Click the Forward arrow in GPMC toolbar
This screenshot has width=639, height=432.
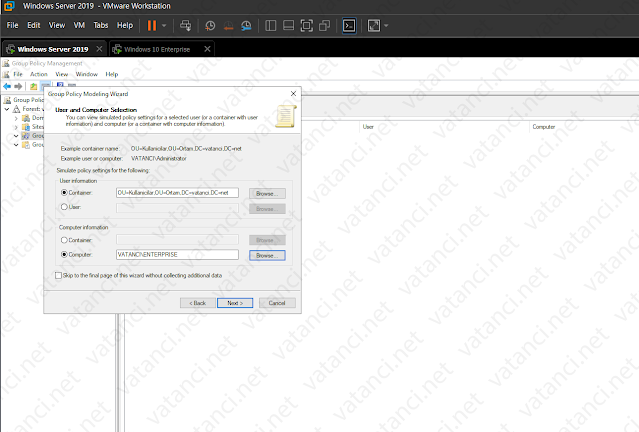pos(18,86)
